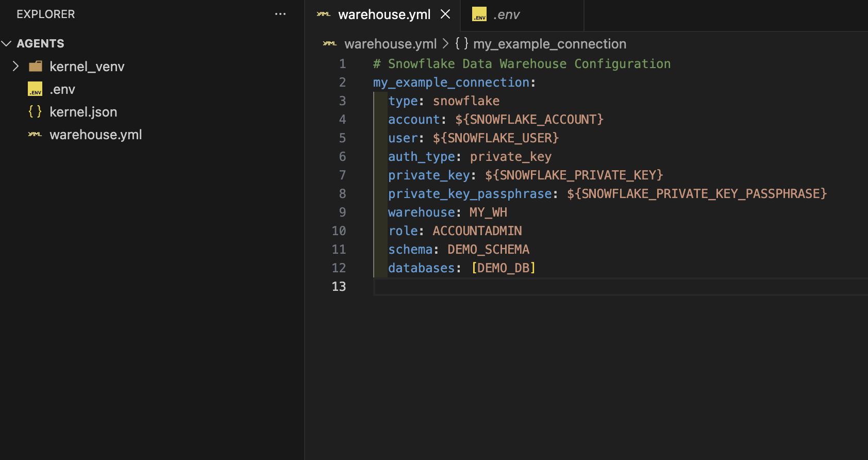Switch to the .env editor tab
Viewport: 868px width, 460px height.
click(x=506, y=15)
